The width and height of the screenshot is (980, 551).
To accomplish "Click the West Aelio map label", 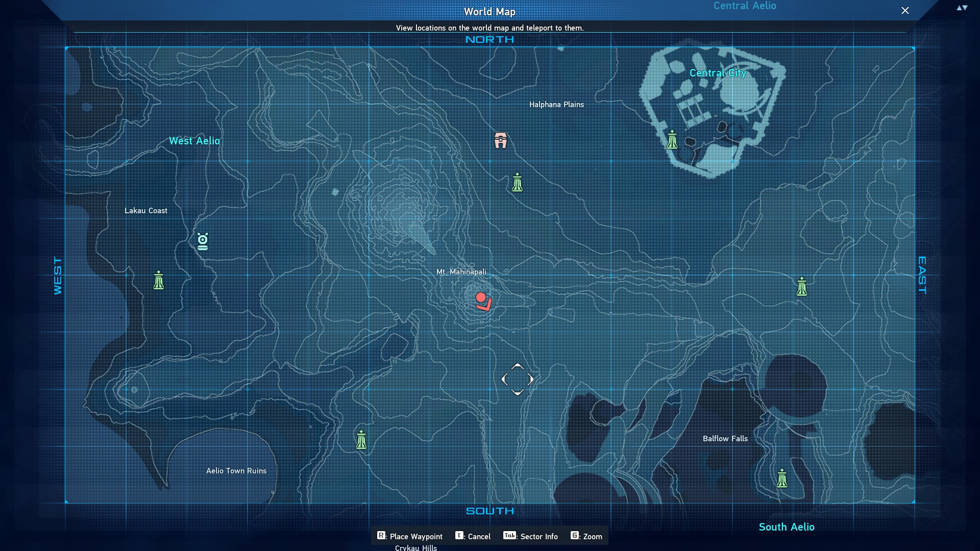I will coord(194,141).
